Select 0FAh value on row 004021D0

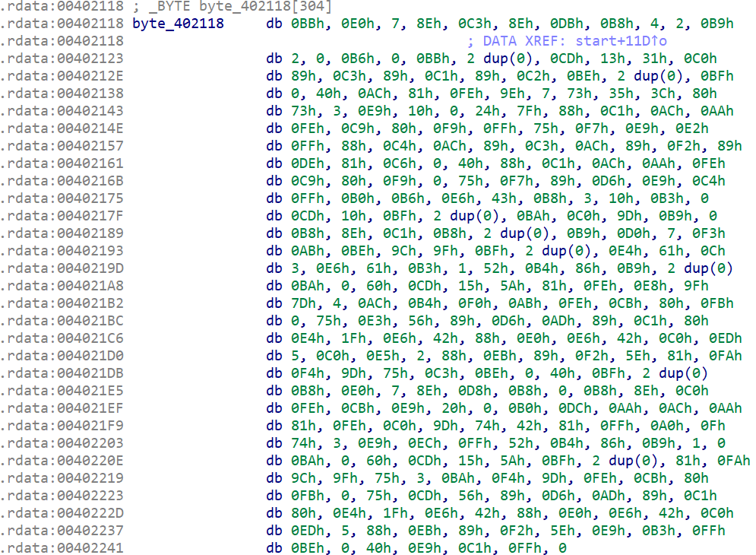click(726, 356)
